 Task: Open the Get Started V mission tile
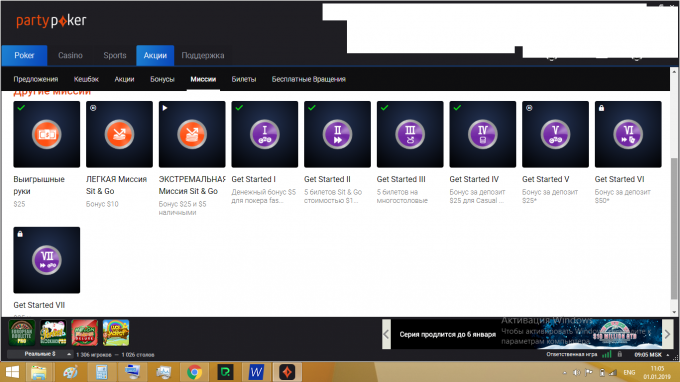point(556,134)
